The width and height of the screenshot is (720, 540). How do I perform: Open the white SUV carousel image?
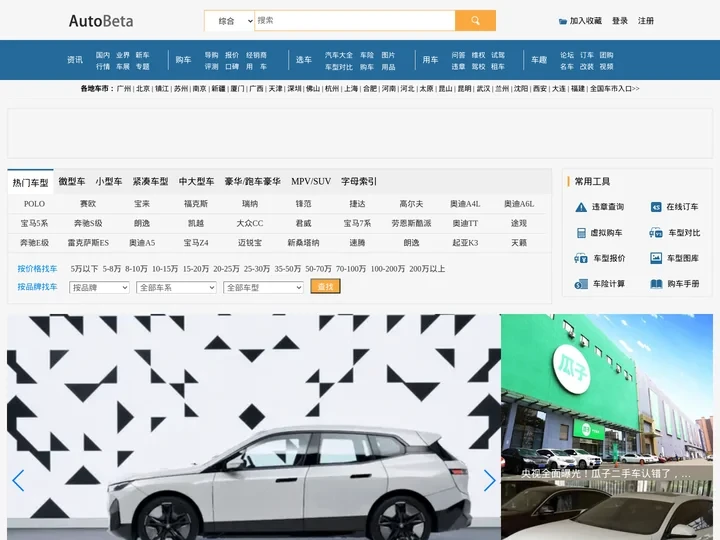254,427
